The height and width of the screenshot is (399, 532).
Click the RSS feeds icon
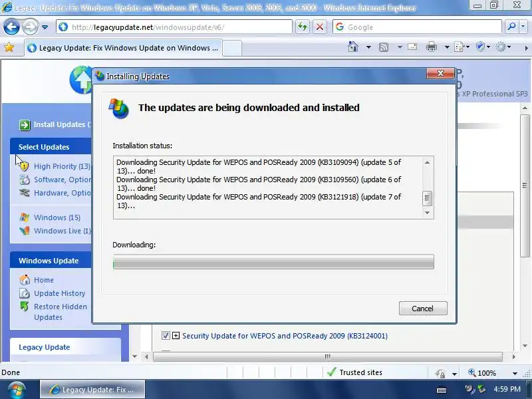[384, 47]
